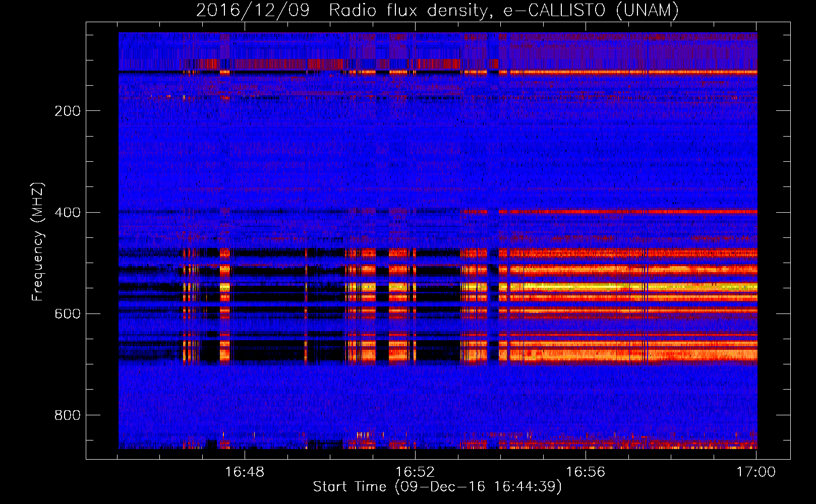
Task: Click the plot title "2016/12/09 Radio flux density, e-CALLISTO (UNAM)"
Action: tap(437, 10)
